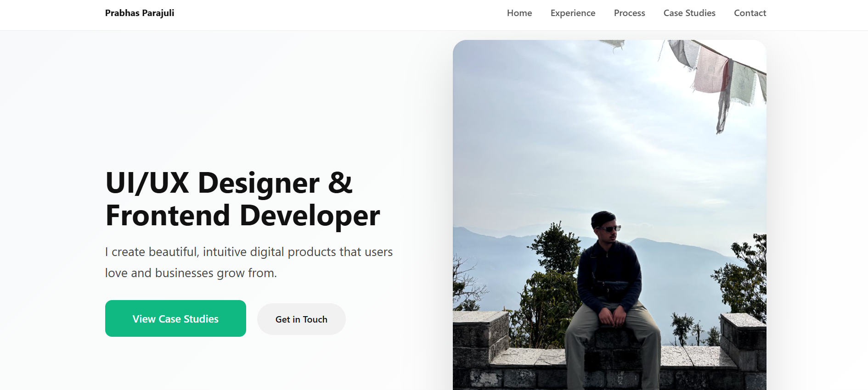Click the Prabhas Parajuli site logo text
This screenshot has height=390, width=868.
tap(140, 13)
